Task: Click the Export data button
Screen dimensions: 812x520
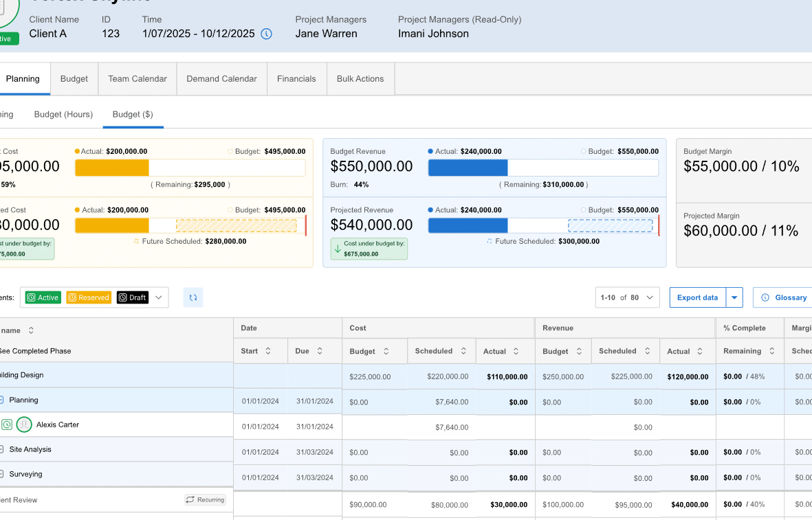Action: click(697, 297)
